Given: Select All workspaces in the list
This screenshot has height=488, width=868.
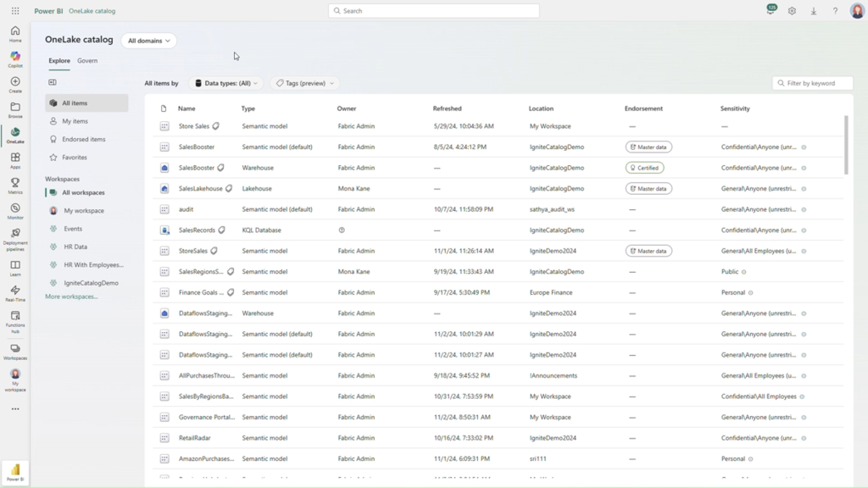Looking at the screenshot, I should [87, 192].
